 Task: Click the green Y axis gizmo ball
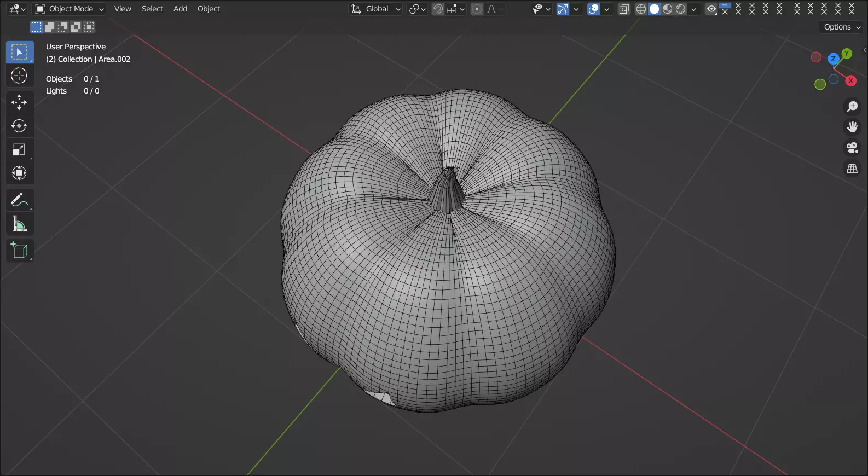(x=847, y=54)
